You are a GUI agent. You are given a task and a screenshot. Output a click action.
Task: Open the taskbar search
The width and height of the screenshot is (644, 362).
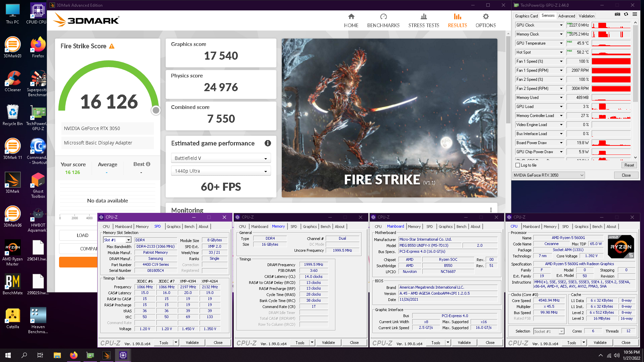[24, 355]
